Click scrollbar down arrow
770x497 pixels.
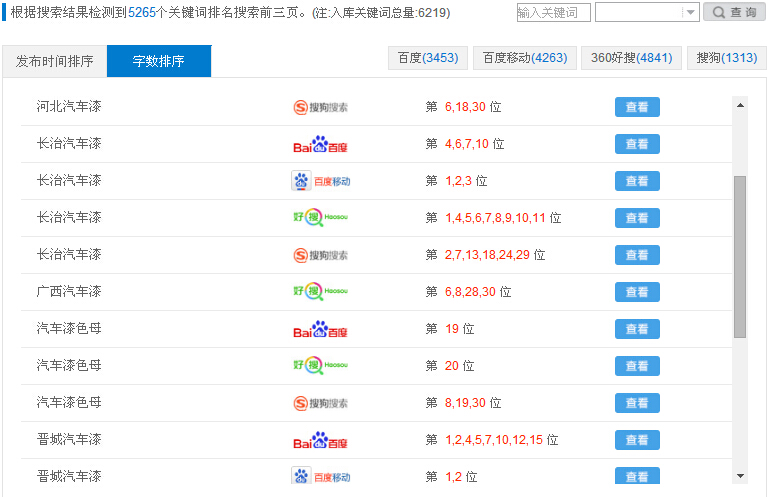740,476
